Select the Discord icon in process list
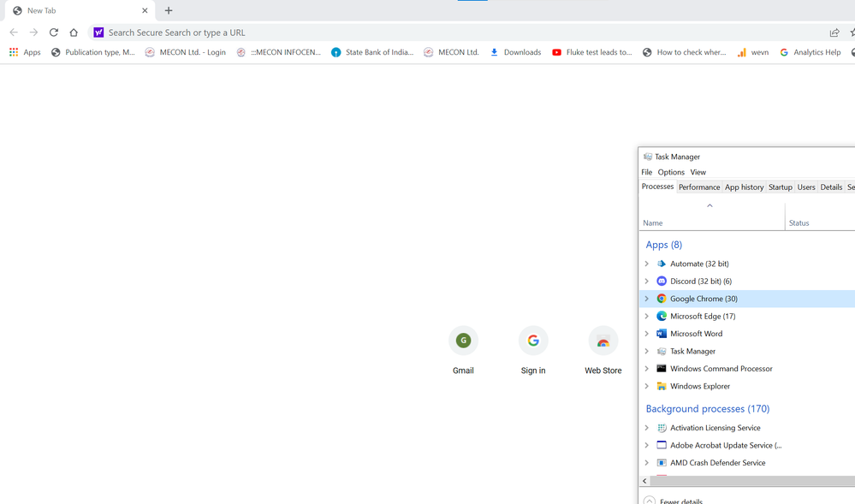Image resolution: width=855 pixels, height=504 pixels. [662, 281]
